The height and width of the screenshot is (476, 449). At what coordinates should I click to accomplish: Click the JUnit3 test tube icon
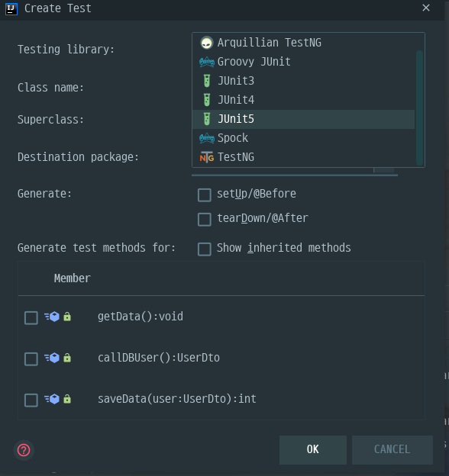(x=207, y=81)
